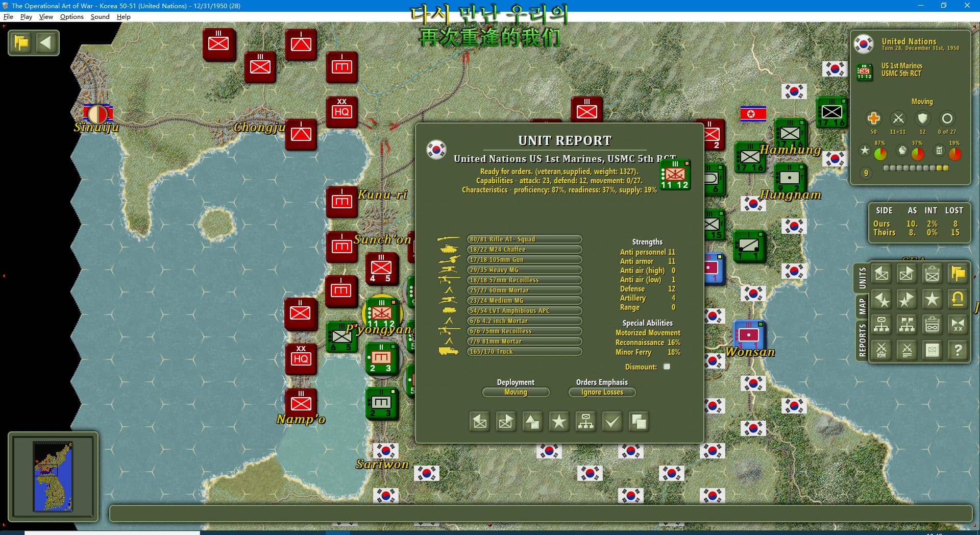Enable the Dismount checkbox

666,367
